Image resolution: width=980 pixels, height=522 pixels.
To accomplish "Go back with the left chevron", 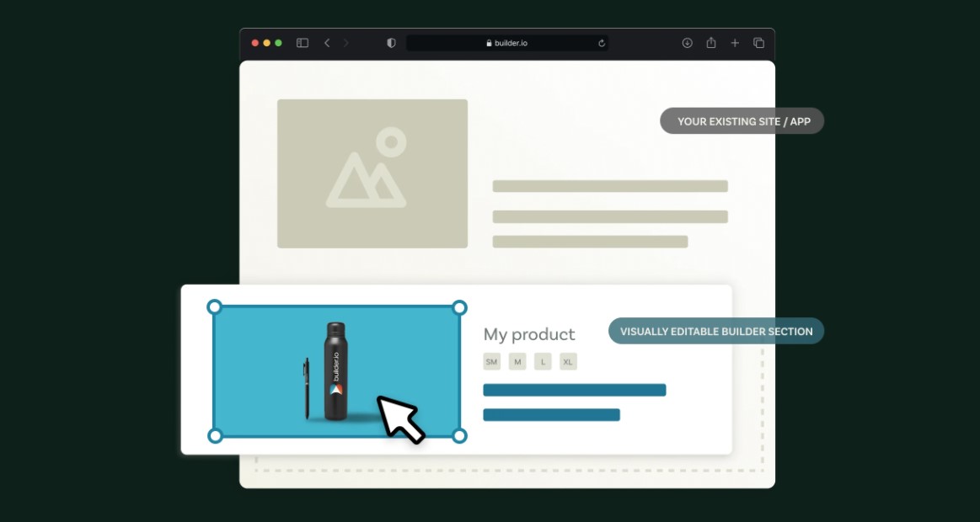I will (x=327, y=43).
